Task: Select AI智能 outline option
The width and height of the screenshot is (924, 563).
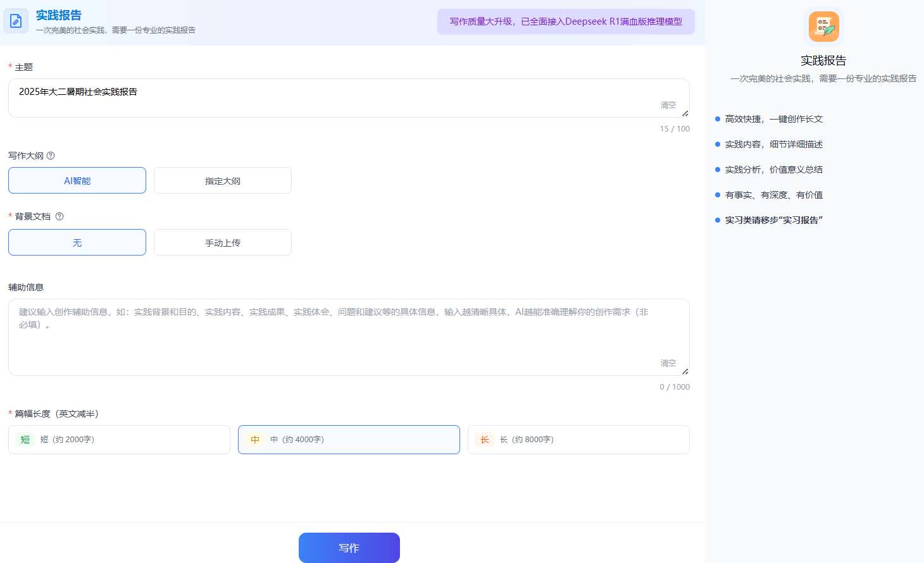Action: 77,181
